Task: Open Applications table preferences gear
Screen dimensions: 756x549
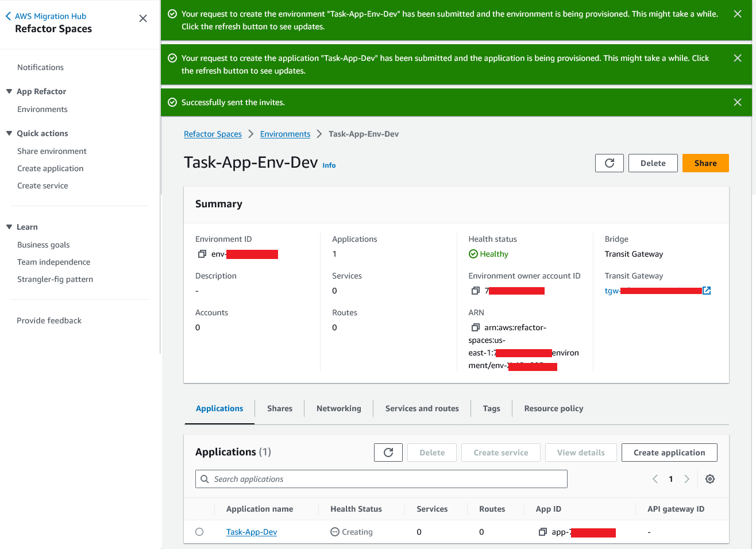Action: 710,479
